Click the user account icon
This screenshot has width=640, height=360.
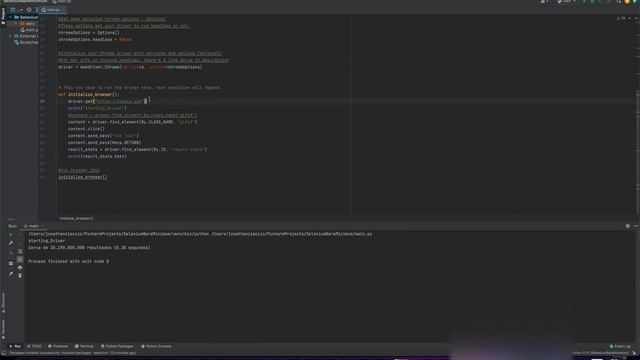click(544, 2)
